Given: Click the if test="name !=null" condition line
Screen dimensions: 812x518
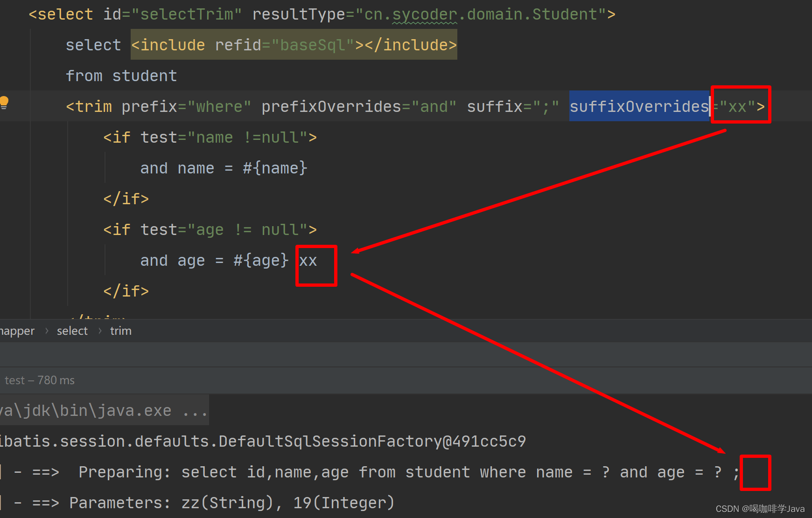Looking at the screenshot, I should tap(210, 137).
